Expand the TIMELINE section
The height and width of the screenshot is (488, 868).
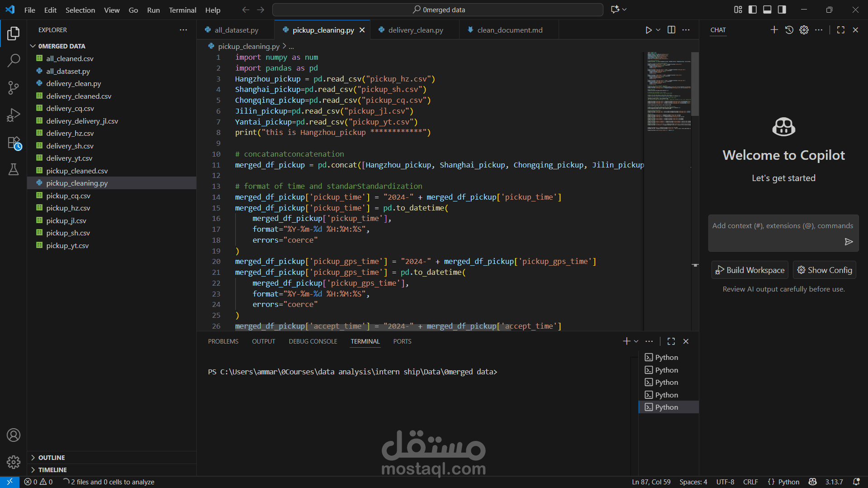point(52,470)
